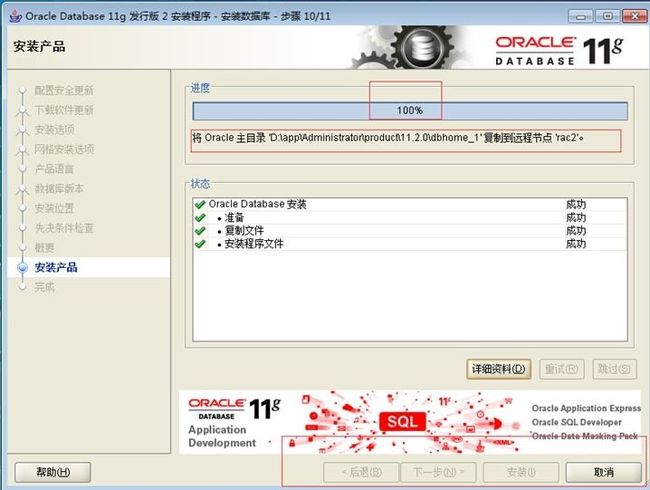Select the 先决条件检查 step in sidebar
This screenshot has width=650, height=490.
coord(64,228)
